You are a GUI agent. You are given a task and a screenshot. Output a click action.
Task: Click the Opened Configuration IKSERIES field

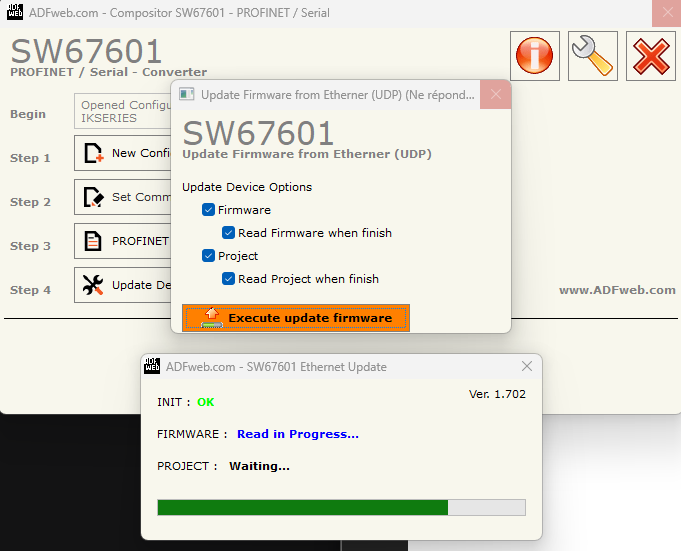coord(123,111)
